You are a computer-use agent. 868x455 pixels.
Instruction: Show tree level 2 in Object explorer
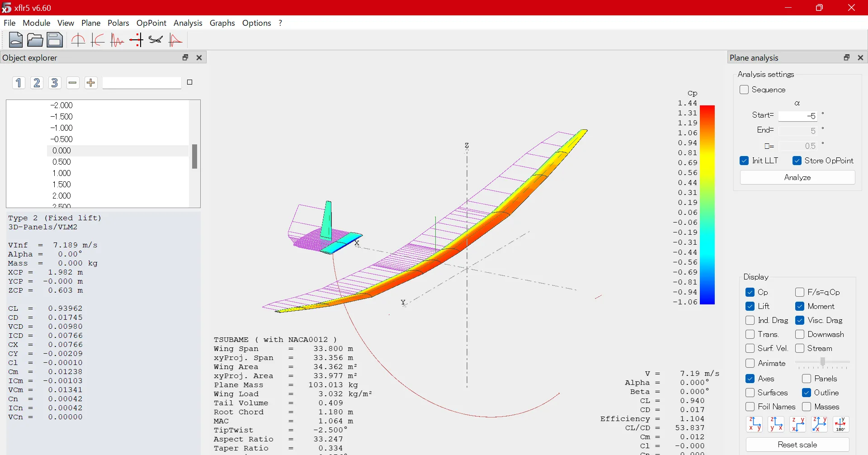(37, 83)
